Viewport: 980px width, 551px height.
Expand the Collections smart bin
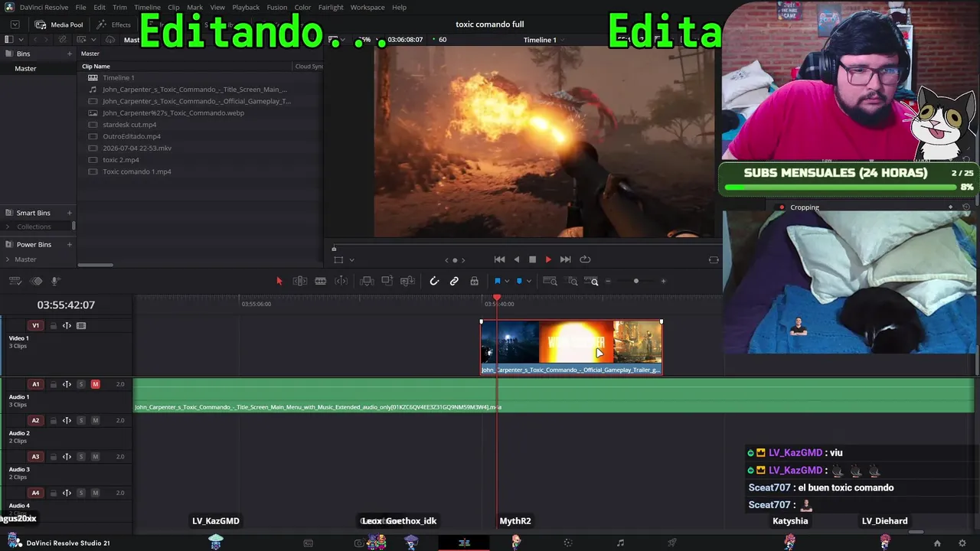[x=8, y=227]
